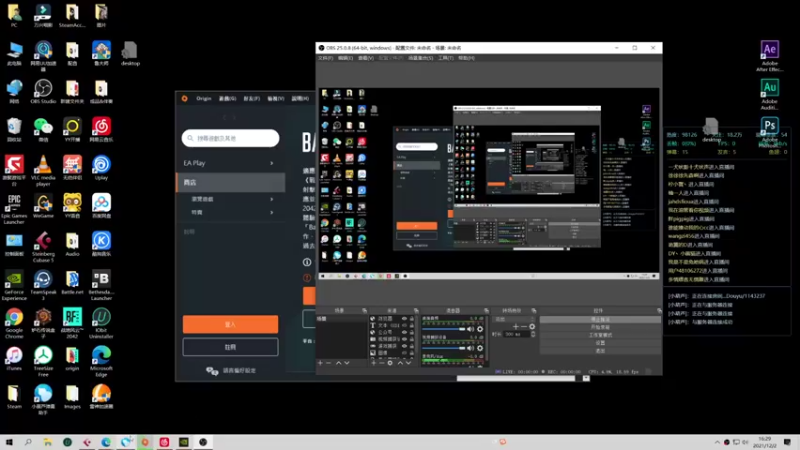Open the TreeSize Free shortcut
Viewport: 800px width, 450px height.
click(x=43, y=362)
